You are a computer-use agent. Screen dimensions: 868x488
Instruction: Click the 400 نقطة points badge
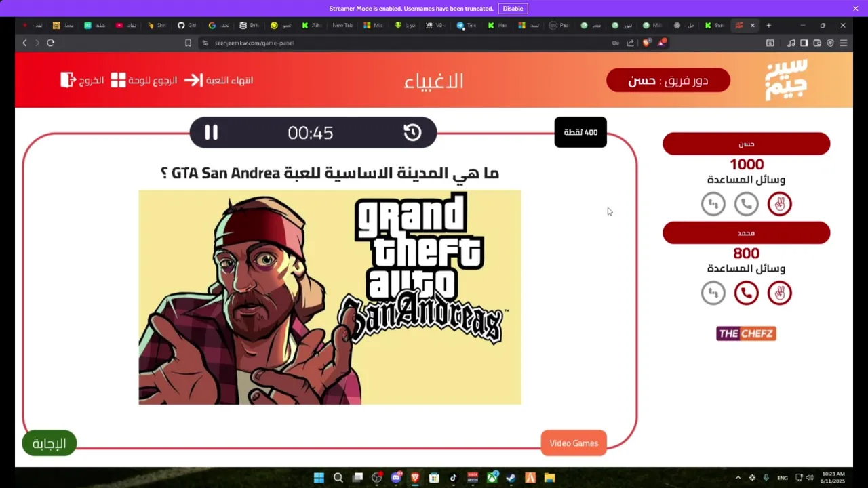tap(580, 132)
